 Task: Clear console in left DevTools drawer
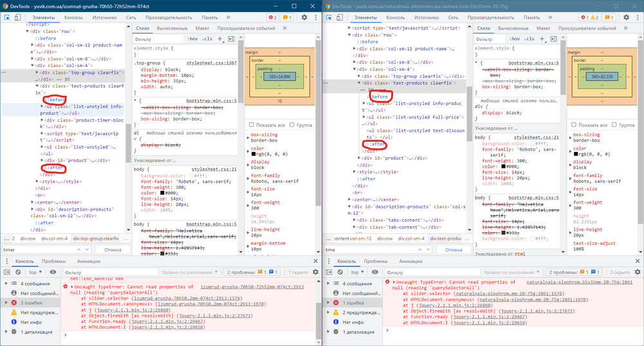[x=18, y=272]
